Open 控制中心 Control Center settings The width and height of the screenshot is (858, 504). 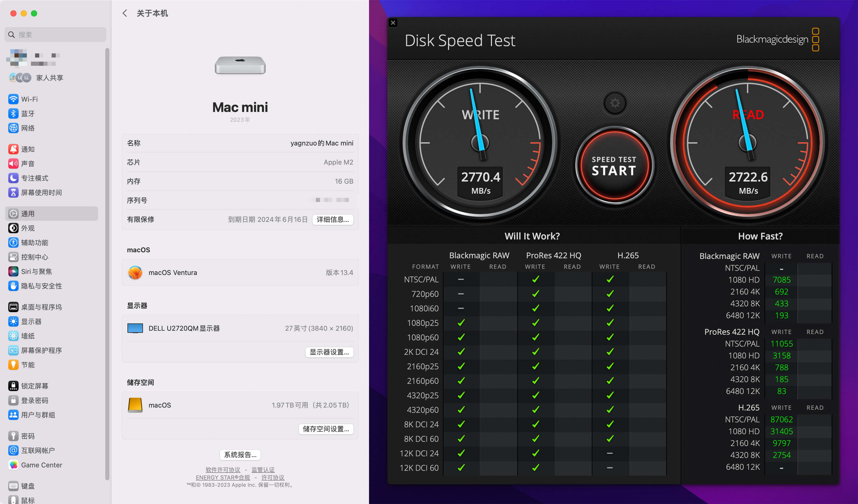34,257
